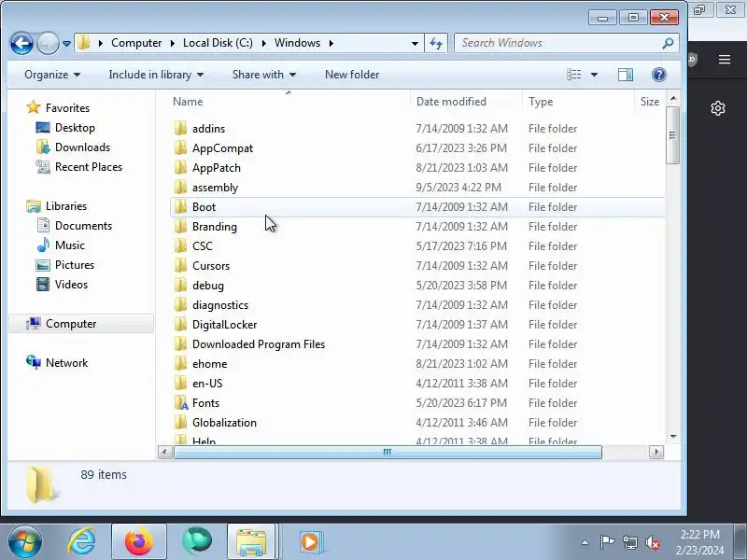Open the Videos library

coord(71,285)
